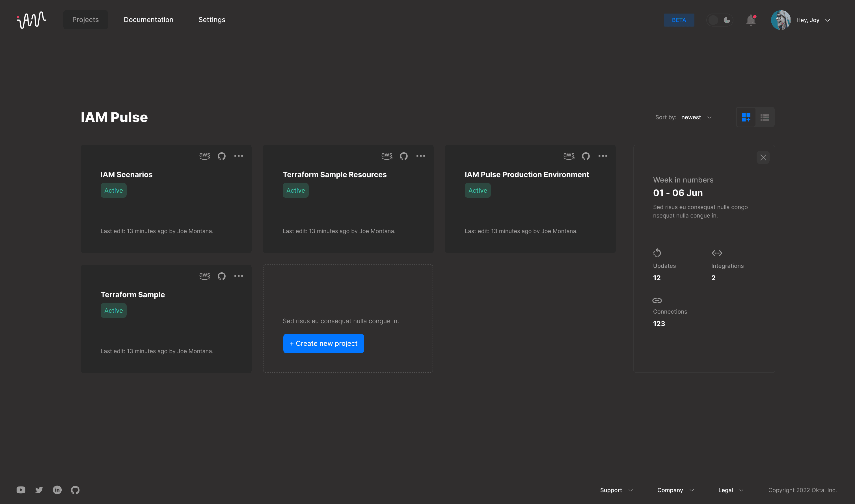Click AWS icon on Terraform Sample Resources card
The width and height of the screenshot is (855, 504).
coord(387,156)
